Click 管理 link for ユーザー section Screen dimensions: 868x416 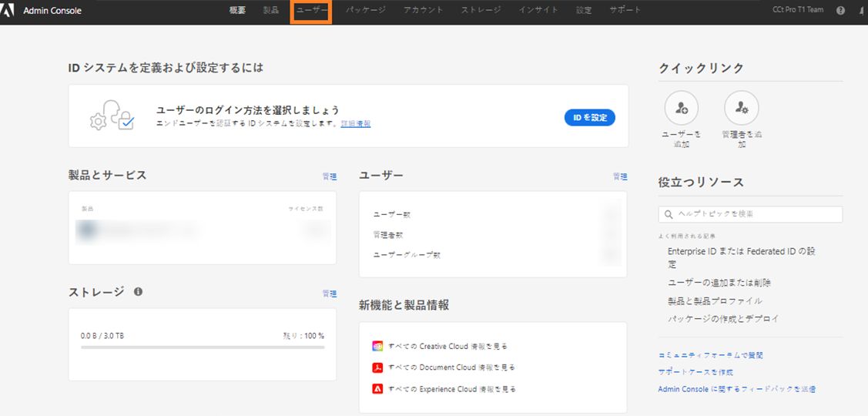pyautogui.click(x=620, y=176)
